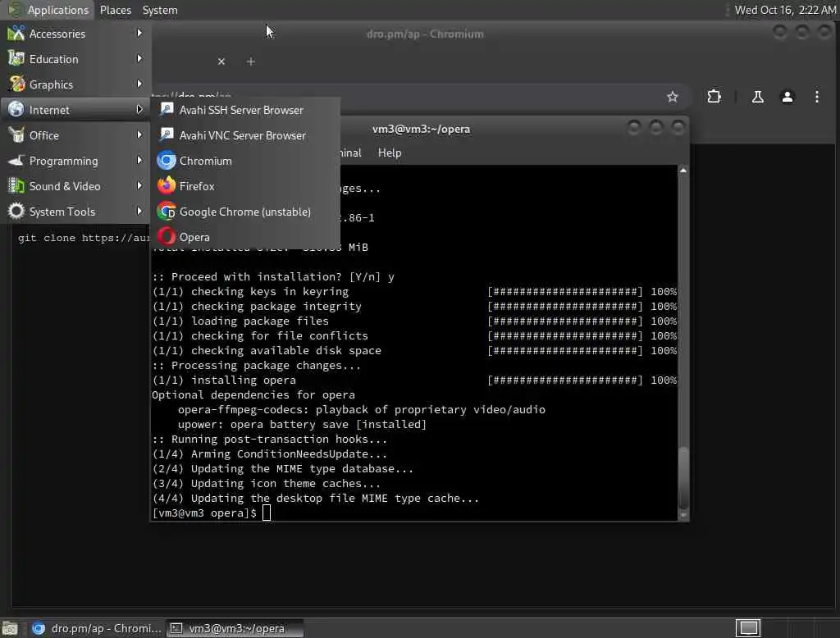
Task: Click the Applications menu logo icon
Action: (x=16, y=10)
